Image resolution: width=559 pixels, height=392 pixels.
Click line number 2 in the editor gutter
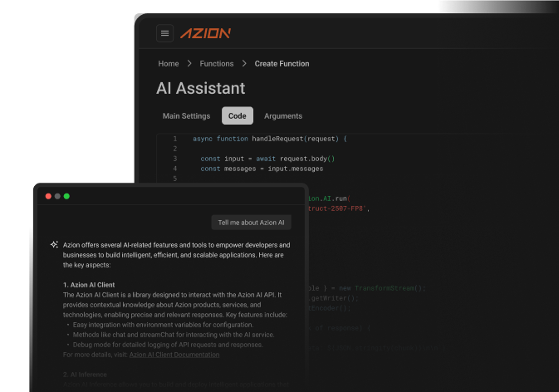(175, 149)
